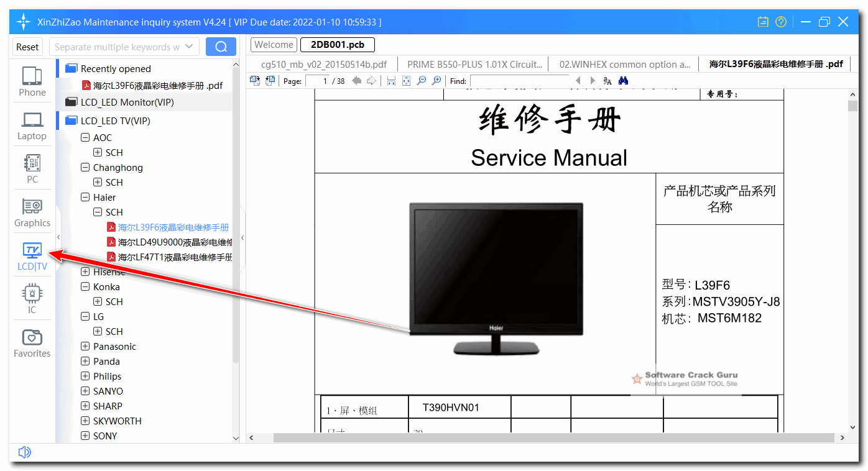The image size is (868, 471).
Task: Switch to the Laptop category
Action: (32, 124)
